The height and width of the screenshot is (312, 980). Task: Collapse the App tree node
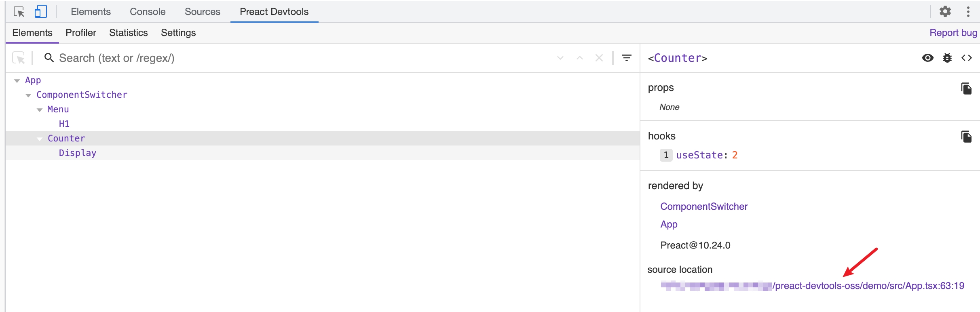17,81
